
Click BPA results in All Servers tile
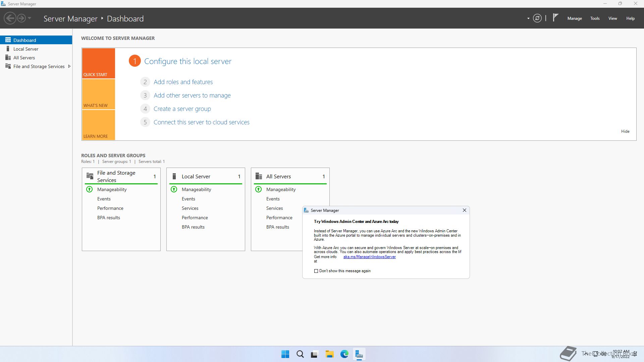tap(278, 227)
